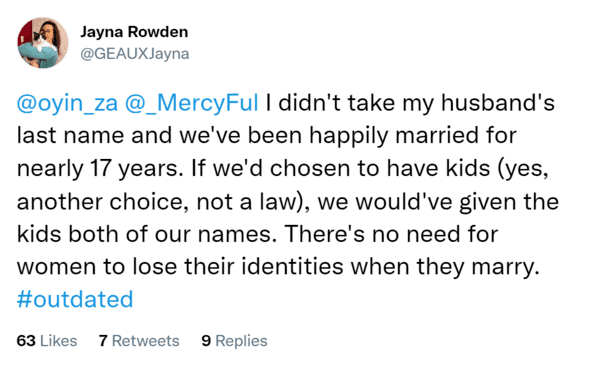Click the tweet line 'last name and we've been'

[x=267, y=135]
